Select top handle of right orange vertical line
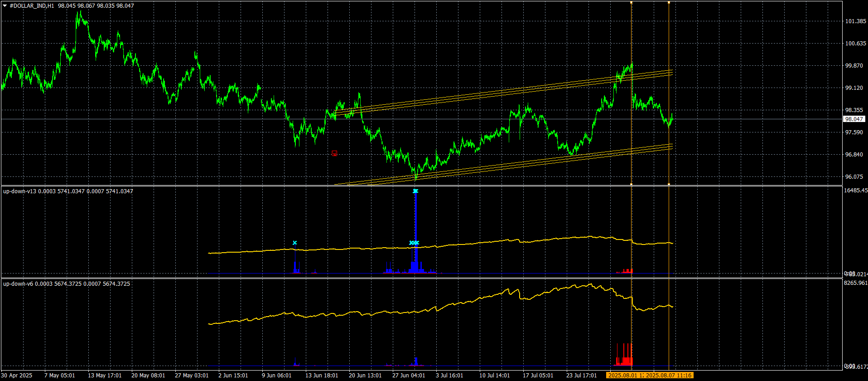The height and width of the screenshot is (381, 868). 669,3
